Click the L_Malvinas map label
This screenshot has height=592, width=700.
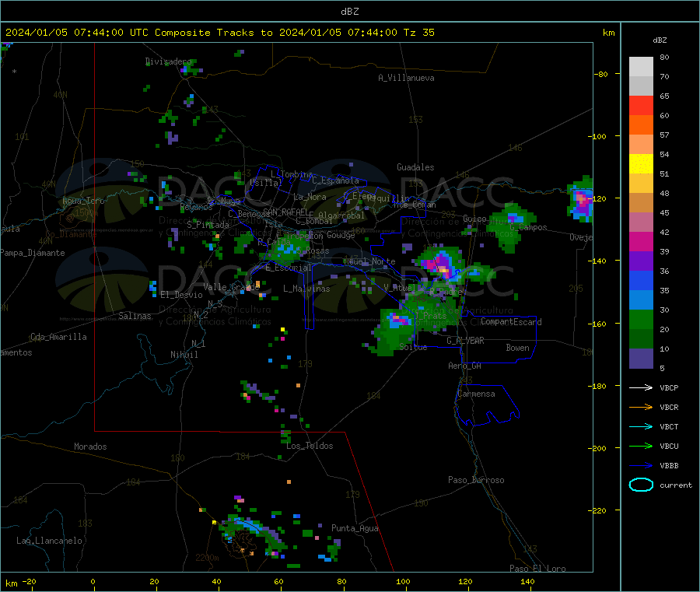coord(306,289)
